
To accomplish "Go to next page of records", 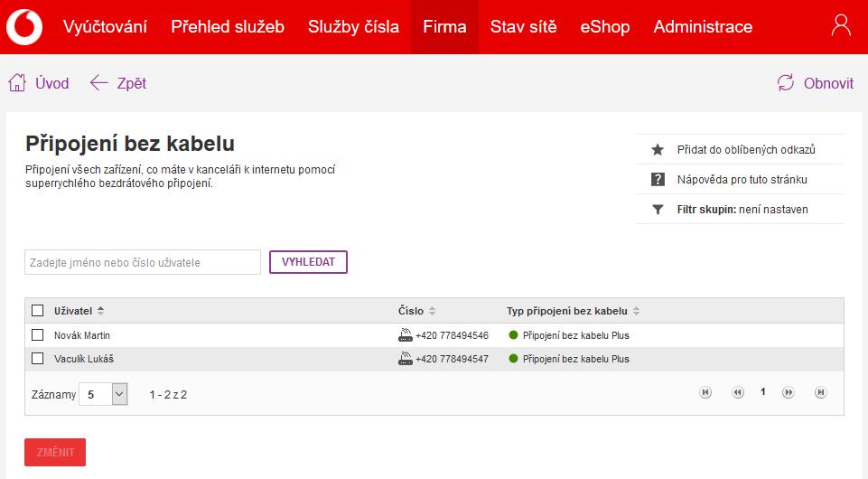I will 789,392.
